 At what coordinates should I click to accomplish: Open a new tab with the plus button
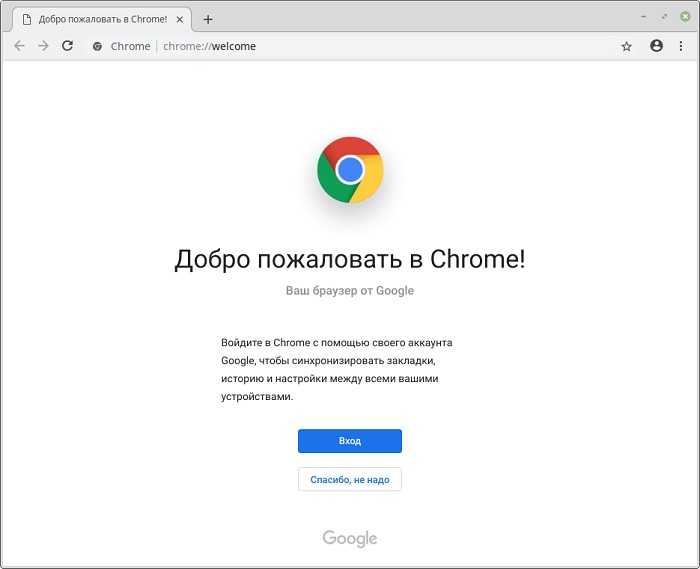coord(208,19)
